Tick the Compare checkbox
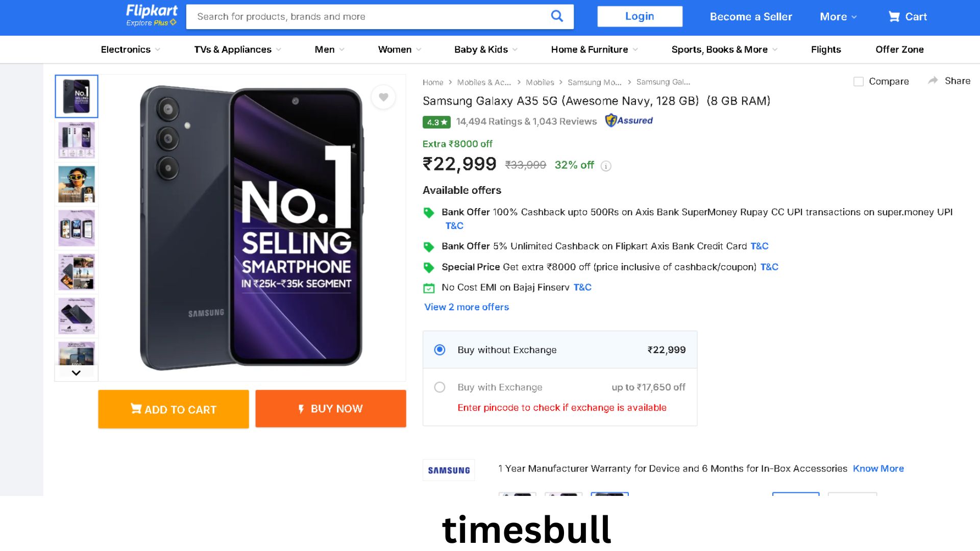The width and height of the screenshot is (980, 551). point(859,82)
